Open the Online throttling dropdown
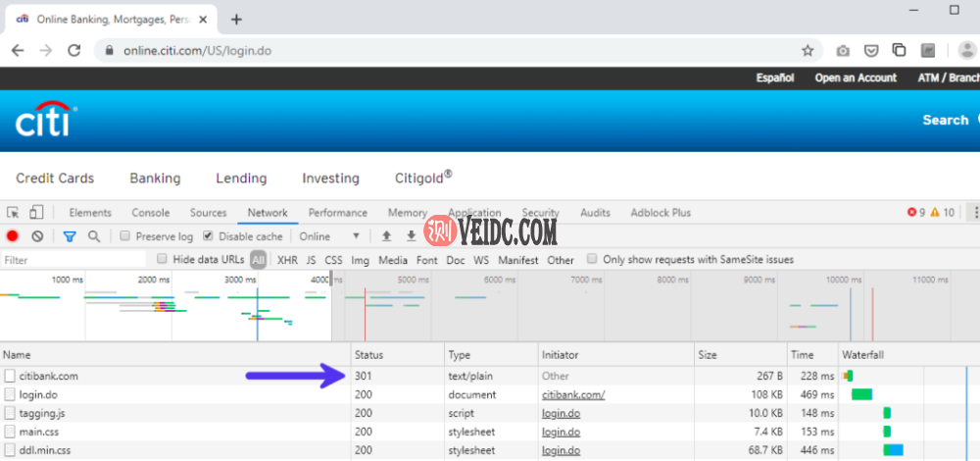The image size is (980, 461). tap(329, 236)
